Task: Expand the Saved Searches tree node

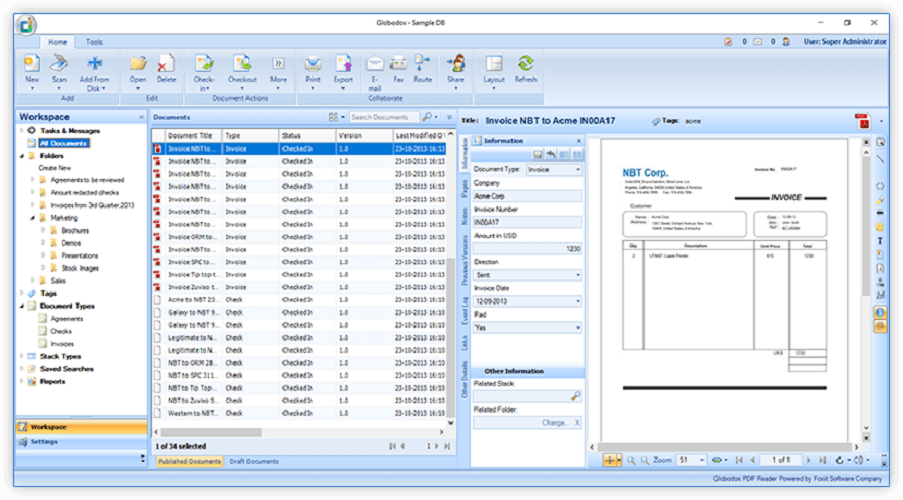Action: (22, 369)
